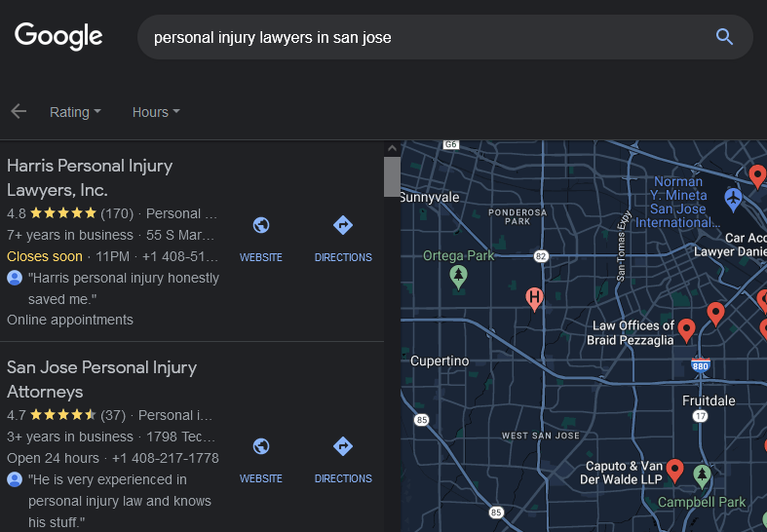Click the WEST SAN JOSE map label
The image size is (767, 532).
coord(541,436)
